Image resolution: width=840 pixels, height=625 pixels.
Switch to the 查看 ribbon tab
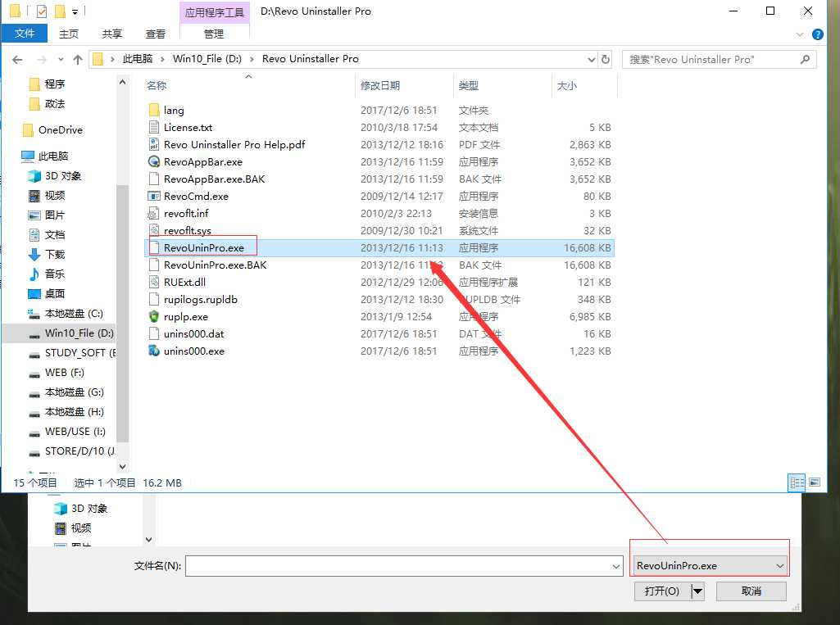(x=156, y=34)
